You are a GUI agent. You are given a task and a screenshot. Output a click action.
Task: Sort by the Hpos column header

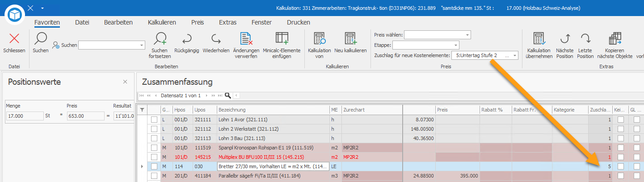(x=182, y=110)
